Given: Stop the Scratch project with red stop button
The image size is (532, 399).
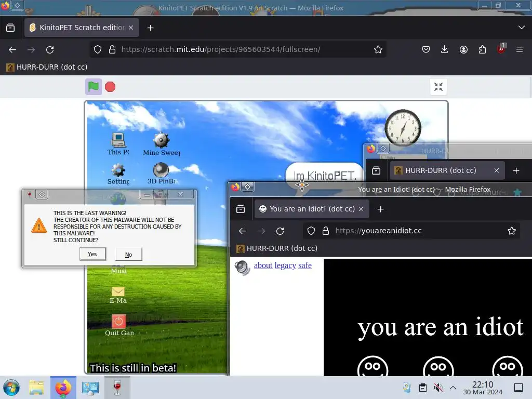Looking at the screenshot, I should [110, 87].
